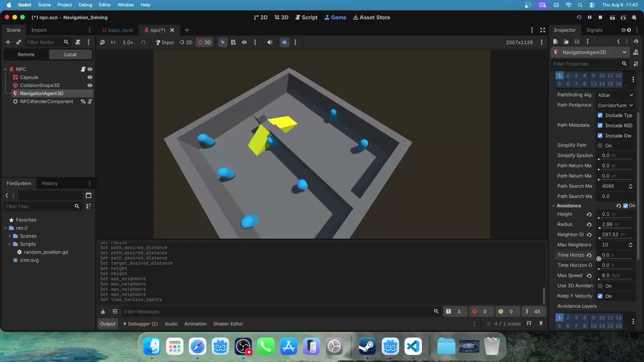The image size is (644, 362).
Task: Pause the running project from the top bar
Action: tap(590, 18)
